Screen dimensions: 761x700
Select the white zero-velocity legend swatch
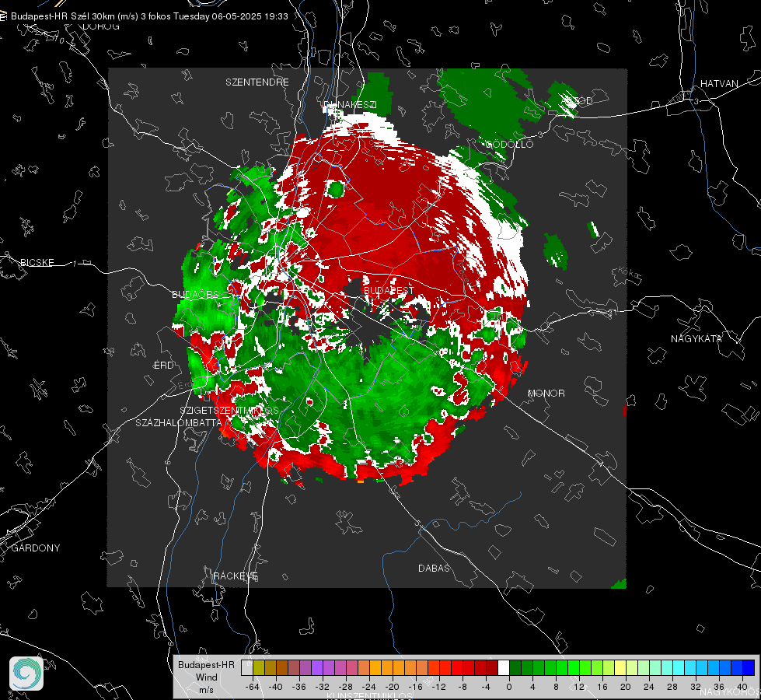point(504,667)
